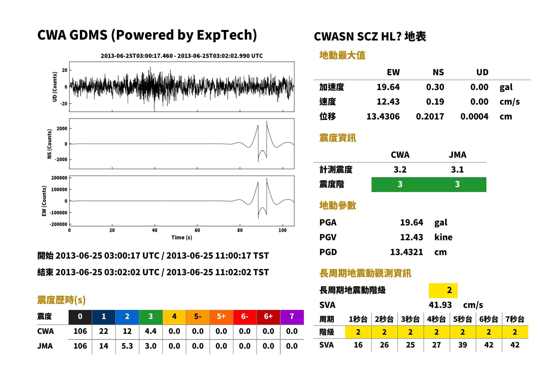The width and height of the screenshot is (549, 392).
Task: Click the green CWA intensity scale 3 cell
Action: pos(400,184)
